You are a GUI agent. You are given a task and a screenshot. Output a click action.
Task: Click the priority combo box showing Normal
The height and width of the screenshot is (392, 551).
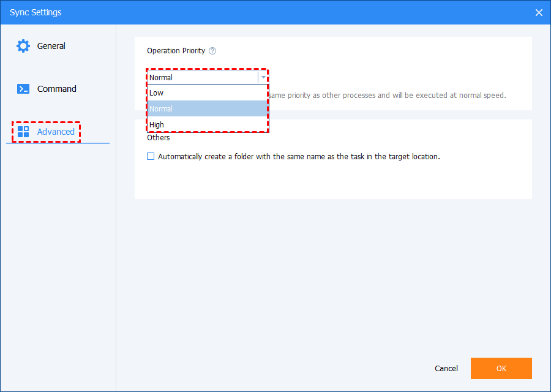pos(202,78)
